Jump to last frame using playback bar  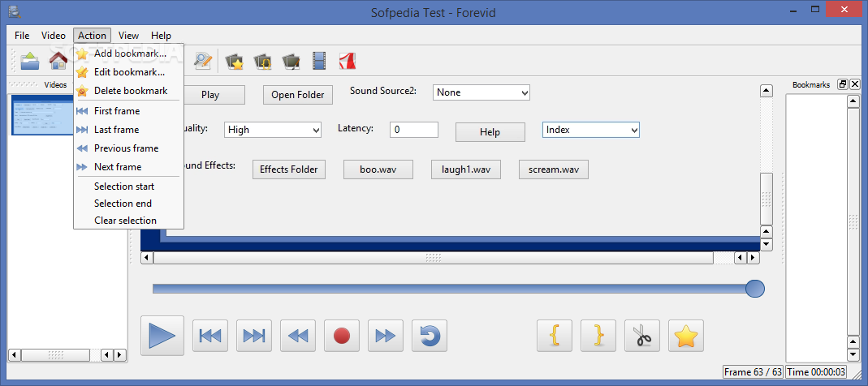pos(254,336)
